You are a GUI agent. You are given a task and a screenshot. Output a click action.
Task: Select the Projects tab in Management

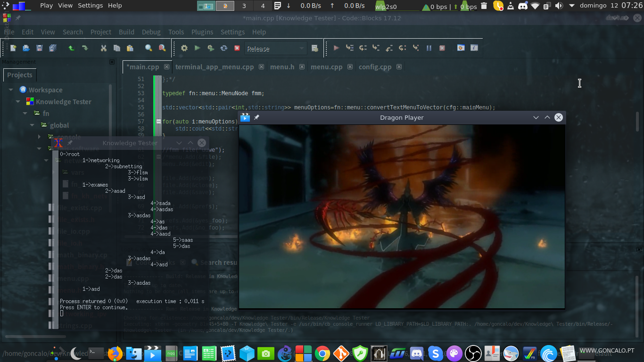pos(20,75)
